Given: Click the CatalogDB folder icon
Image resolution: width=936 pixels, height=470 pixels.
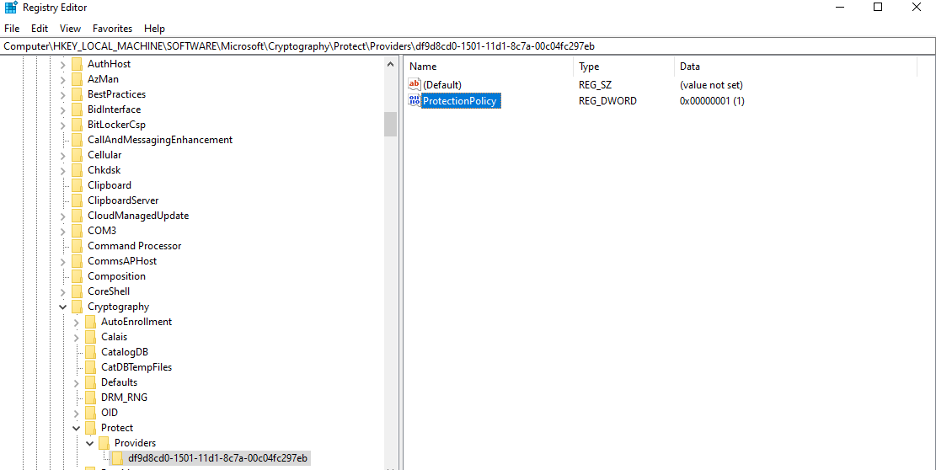Looking at the screenshot, I should coord(90,352).
